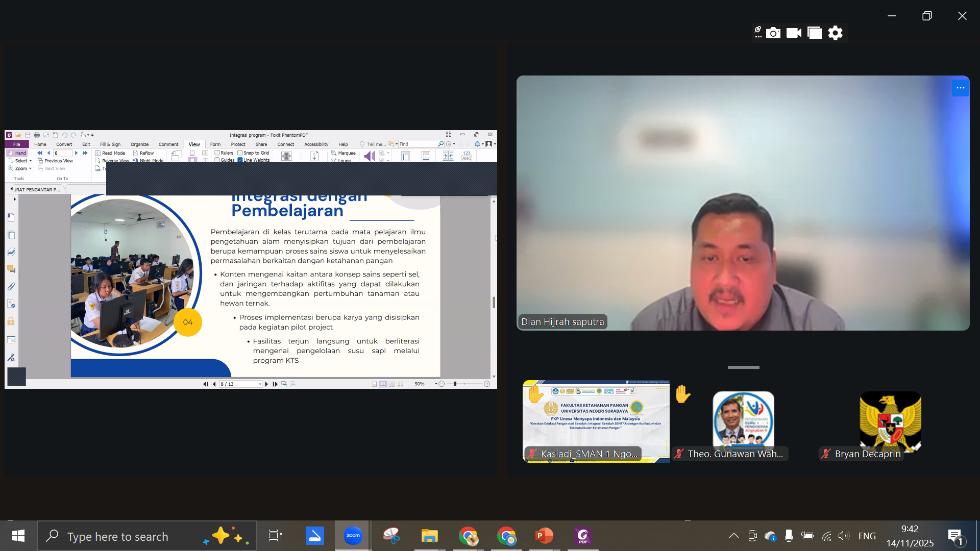
Task: Open the Layers panel in left sidebar
Action: pyautogui.click(x=11, y=252)
